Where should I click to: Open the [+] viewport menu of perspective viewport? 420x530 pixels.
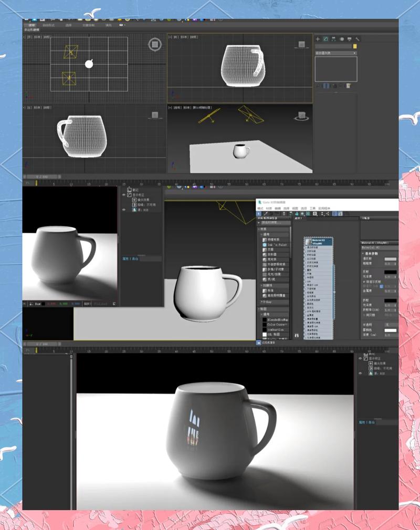coord(170,107)
